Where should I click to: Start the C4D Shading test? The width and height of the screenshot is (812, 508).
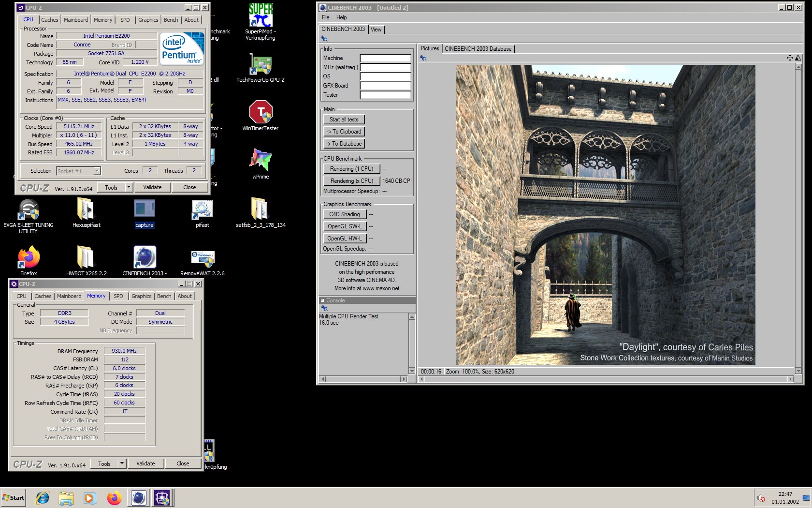[345, 214]
